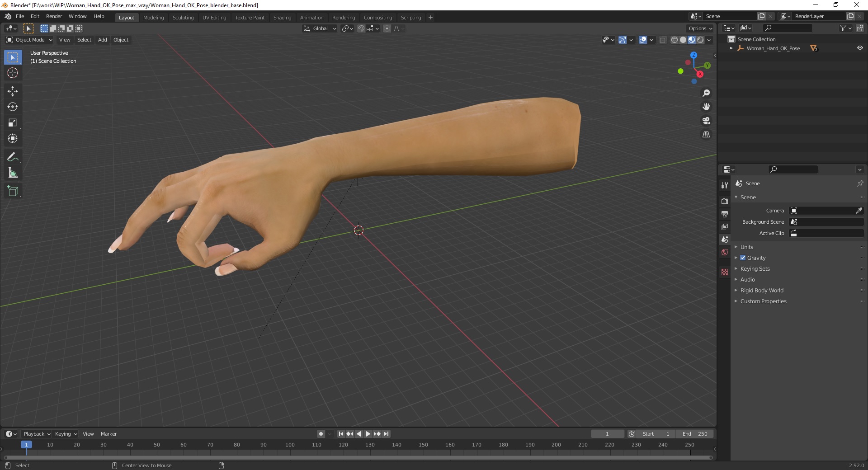Open the Tool properties tab
868x470 pixels.
725,185
